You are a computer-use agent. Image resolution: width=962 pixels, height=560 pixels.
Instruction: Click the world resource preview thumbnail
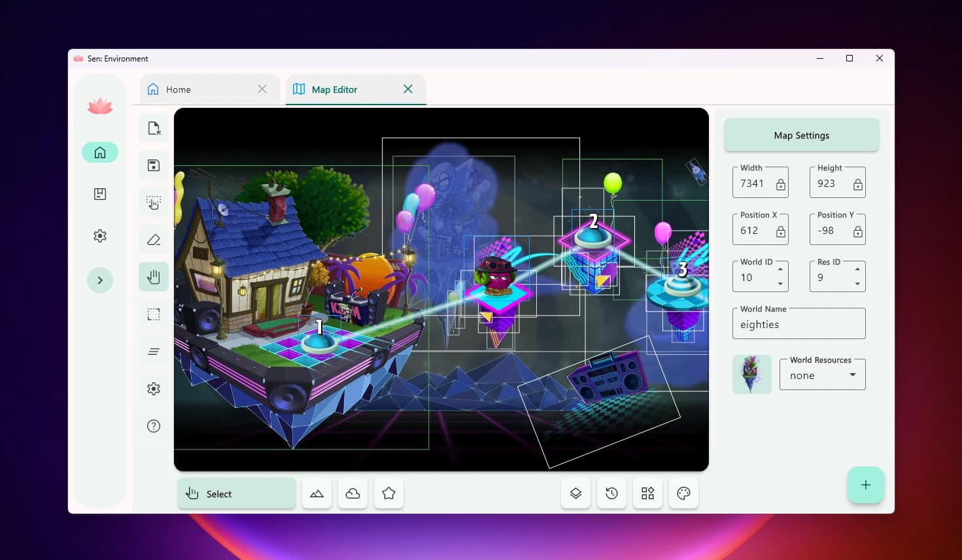(752, 374)
